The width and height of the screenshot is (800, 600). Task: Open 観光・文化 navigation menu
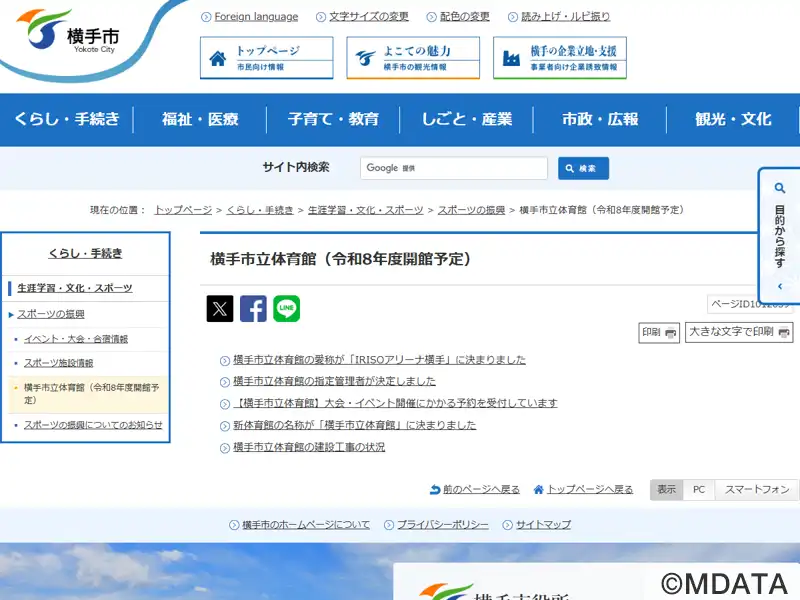pyautogui.click(x=733, y=119)
